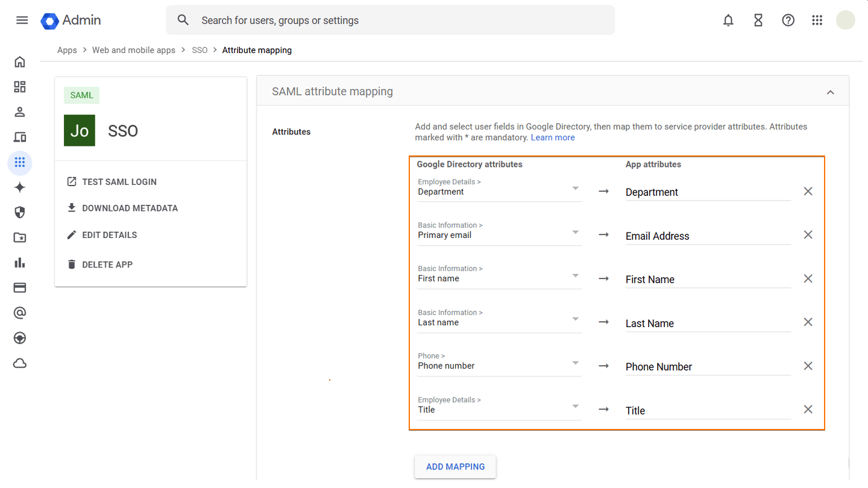Open the Directory section icon

19,111
